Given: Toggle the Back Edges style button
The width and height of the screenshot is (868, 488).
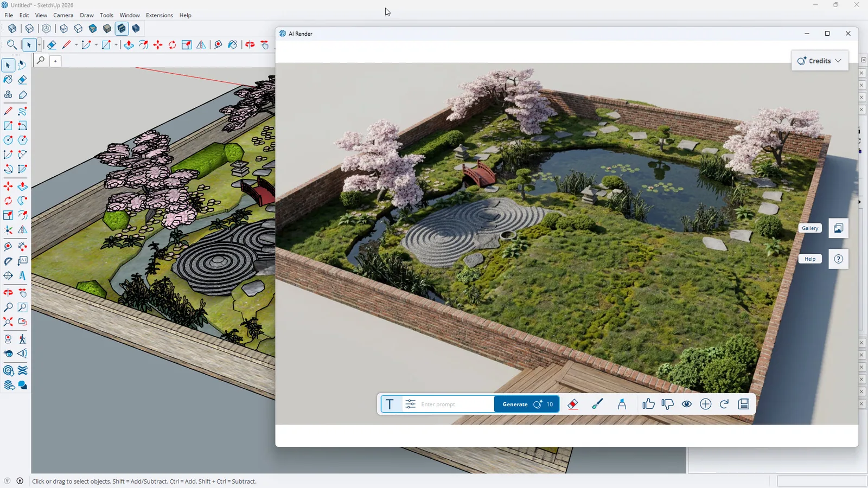Looking at the screenshot, I should (29, 28).
